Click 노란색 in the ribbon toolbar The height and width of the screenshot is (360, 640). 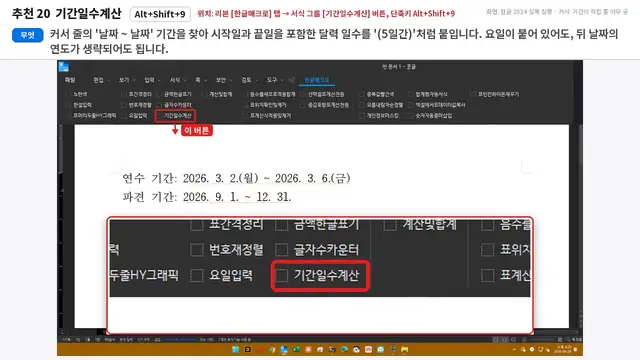click(77, 94)
